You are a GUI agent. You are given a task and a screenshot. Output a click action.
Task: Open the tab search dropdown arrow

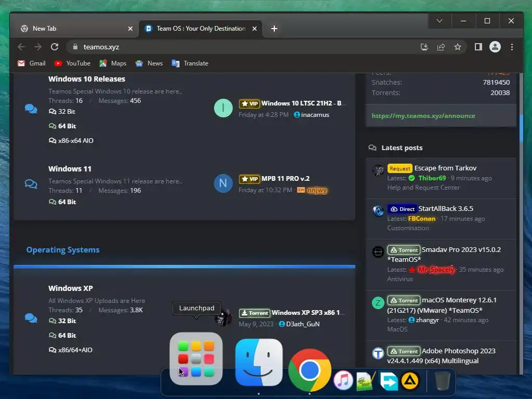440,21
